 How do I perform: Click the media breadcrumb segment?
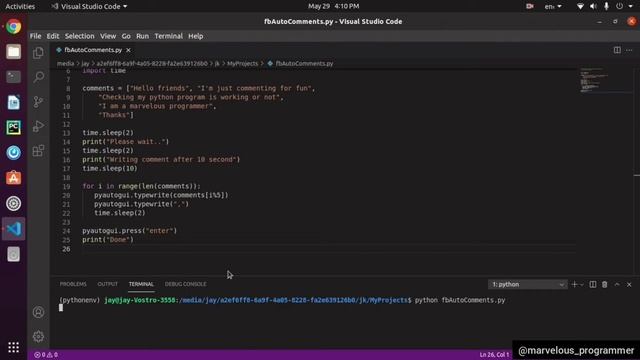[x=65, y=64]
